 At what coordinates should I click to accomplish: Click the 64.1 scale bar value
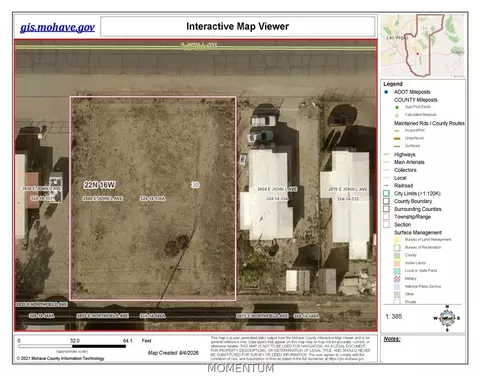[127, 341]
